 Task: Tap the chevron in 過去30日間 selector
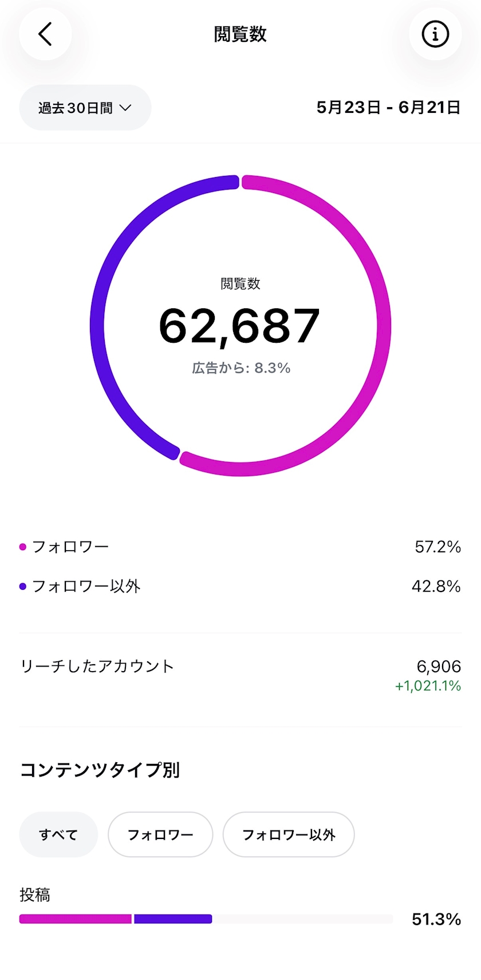(x=125, y=108)
